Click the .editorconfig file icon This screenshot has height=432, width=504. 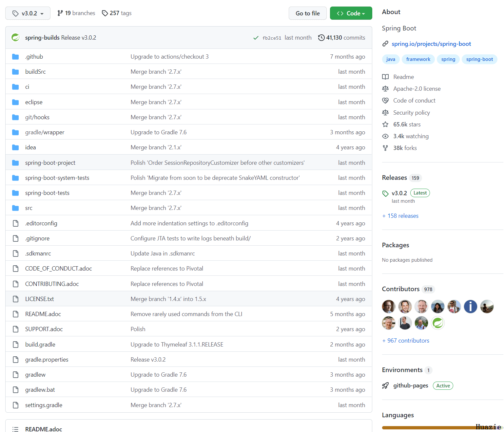(15, 223)
